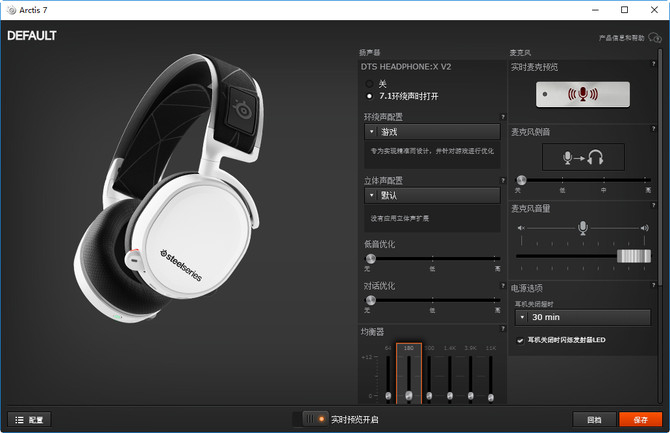Click the arrow on the 默认 dropdown
Viewport: 670px width, 433px height.
[x=371, y=195]
